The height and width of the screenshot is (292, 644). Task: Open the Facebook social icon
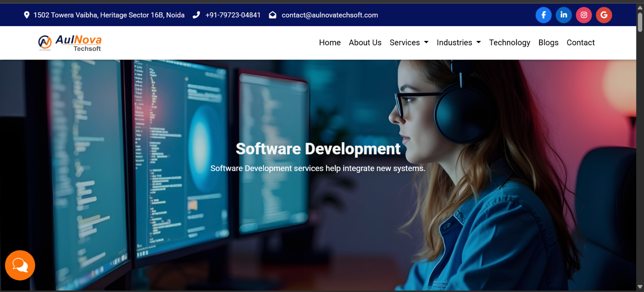click(543, 15)
